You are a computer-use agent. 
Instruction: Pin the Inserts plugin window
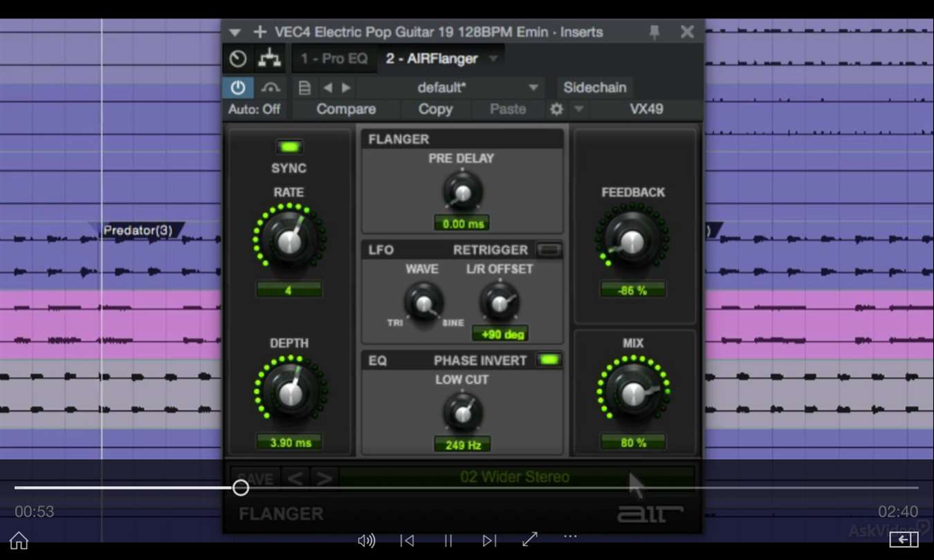pyautogui.click(x=654, y=32)
